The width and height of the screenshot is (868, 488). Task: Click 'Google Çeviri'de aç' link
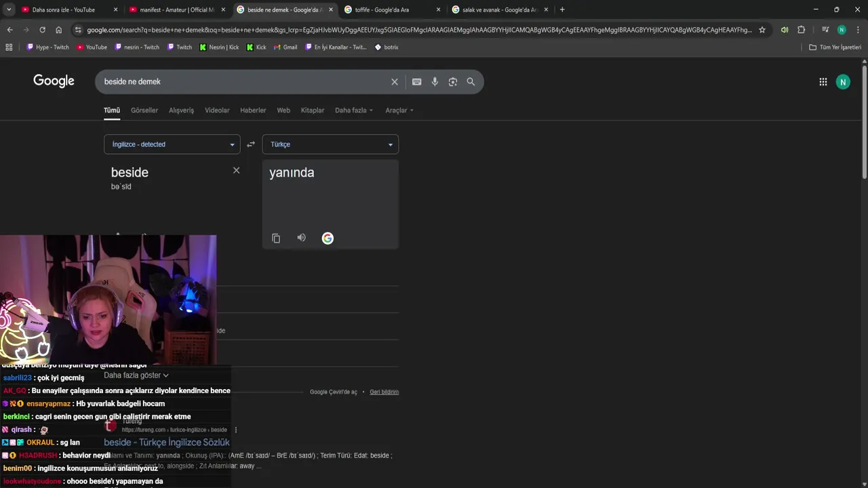point(333,392)
